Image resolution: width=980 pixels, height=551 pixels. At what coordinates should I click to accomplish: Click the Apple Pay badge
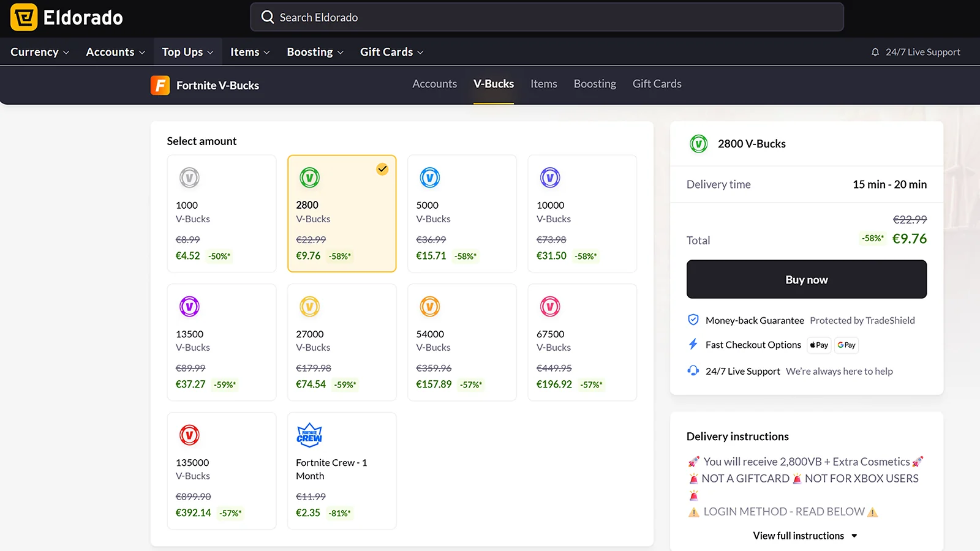(819, 345)
